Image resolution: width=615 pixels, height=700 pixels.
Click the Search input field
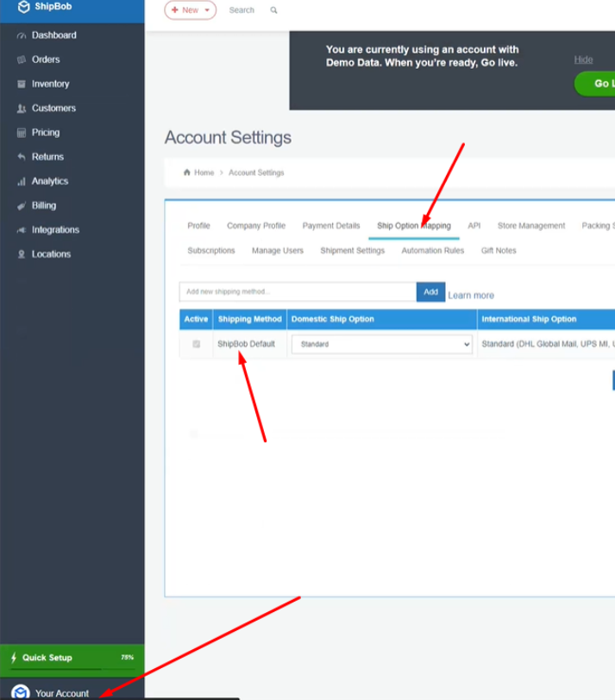click(242, 10)
